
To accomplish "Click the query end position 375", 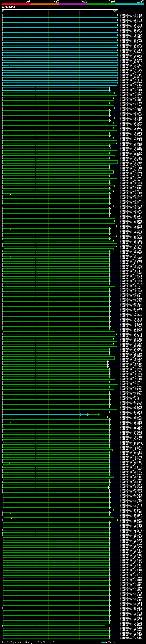I will point(115,11).
